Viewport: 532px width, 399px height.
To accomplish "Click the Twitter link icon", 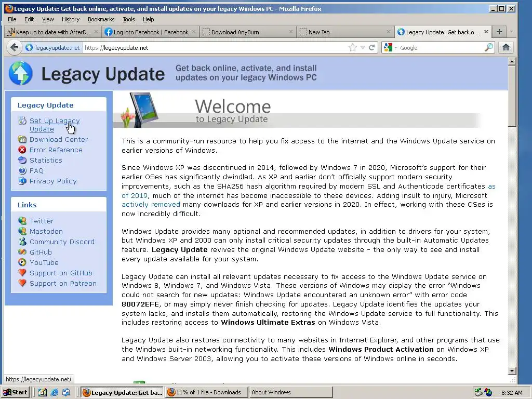I will click(x=22, y=221).
